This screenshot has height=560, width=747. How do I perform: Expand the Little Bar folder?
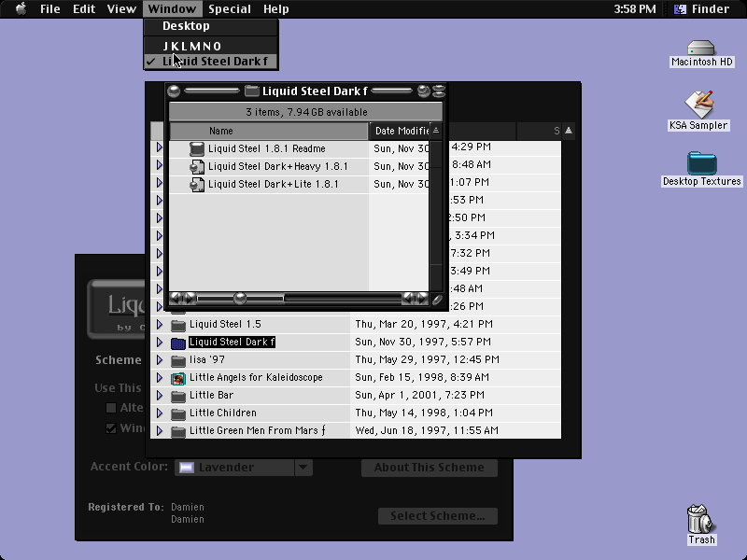tap(160, 395)
